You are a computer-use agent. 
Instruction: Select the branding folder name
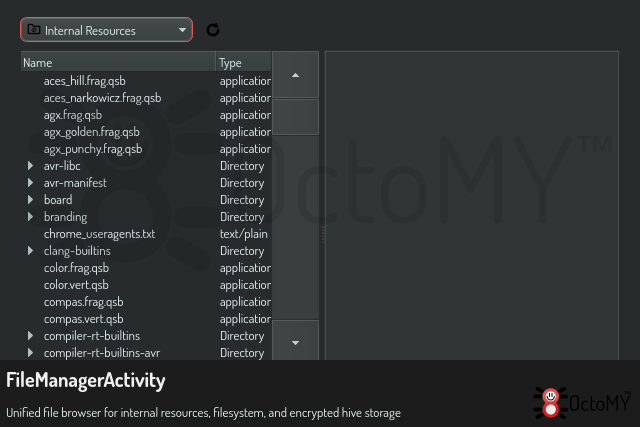65,217
